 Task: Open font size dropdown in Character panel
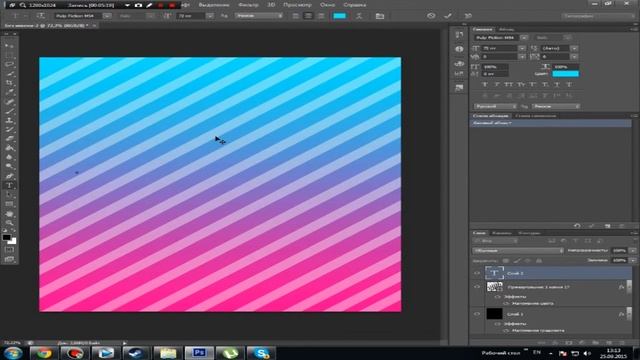pyautogui.click(x=522, y=48)
